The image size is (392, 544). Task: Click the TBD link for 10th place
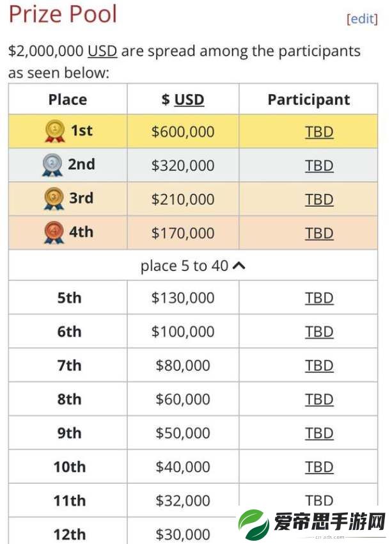pyautogui.click(x=319, y=467)
